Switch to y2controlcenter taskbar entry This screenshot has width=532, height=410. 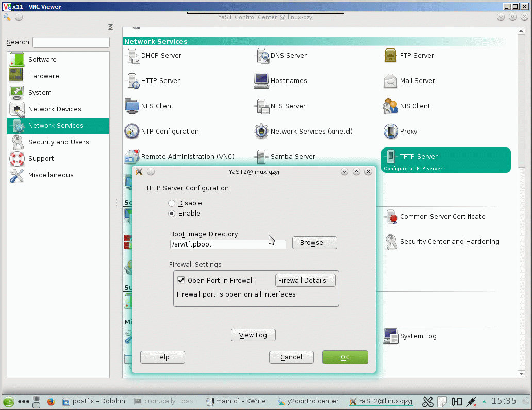(x=308, y=401)
